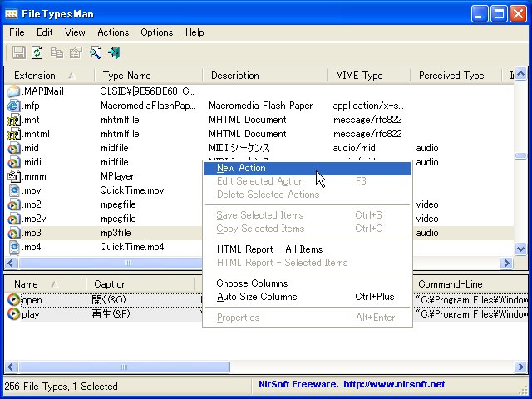Sort by the Perceived Type column header
The height and width of the screenshot is (399, 532).
(x=456, y=76)
